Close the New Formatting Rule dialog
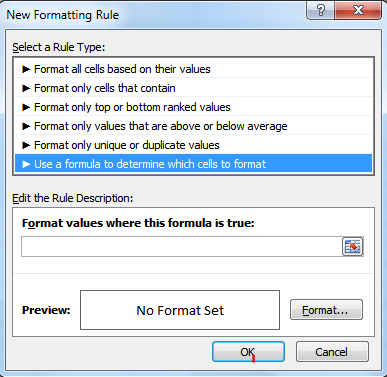This screenshot has width=387, height=377. point(358,10)
